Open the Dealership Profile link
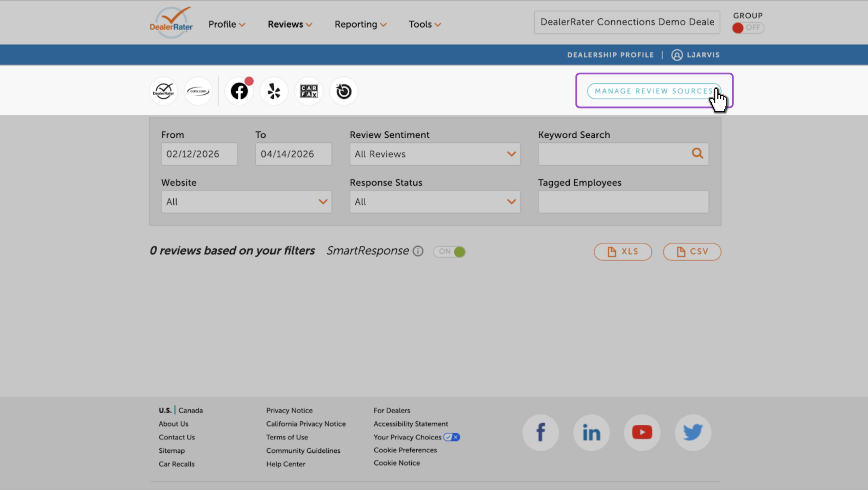 tap(610, 55)
